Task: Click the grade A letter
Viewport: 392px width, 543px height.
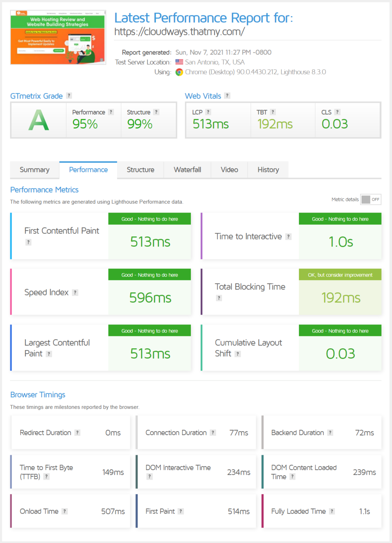Action: (x=38, y=120)
